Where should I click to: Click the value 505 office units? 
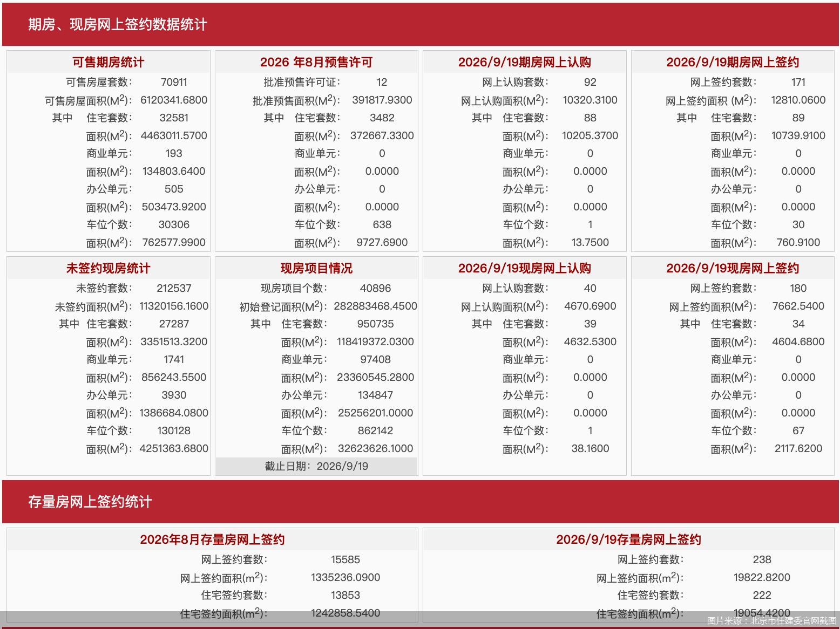pos(174,189)
